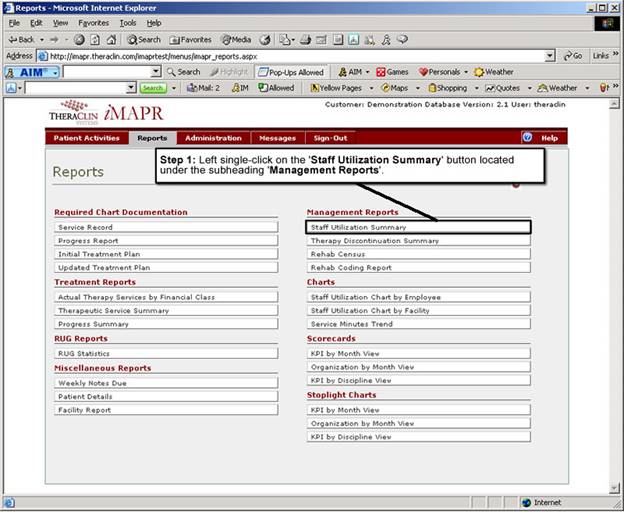Image resolution: width=624 pixels, height=512 pixels.
Task: Click the Maps toolbar button
Action: (394, 88)
